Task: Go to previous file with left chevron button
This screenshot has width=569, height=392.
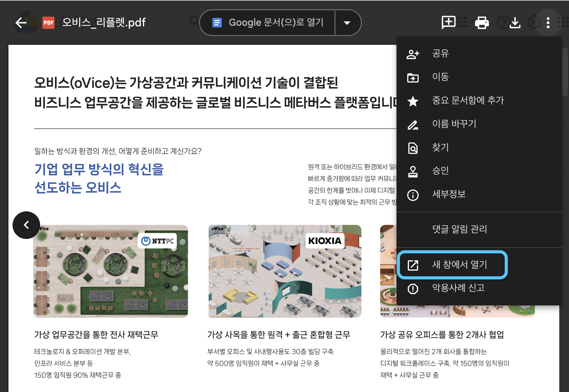Action: pos(26,225)
